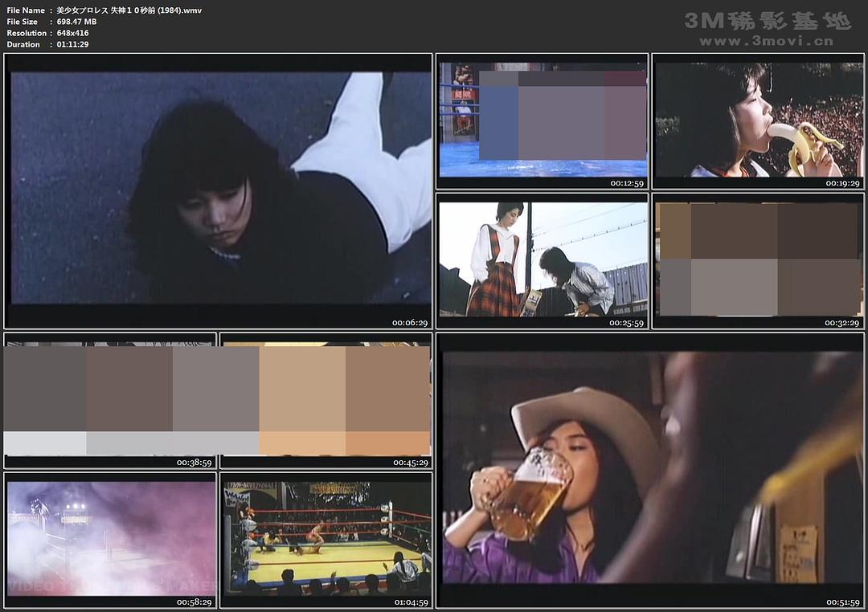The width and height of the screenshot is (868, 612).
Task: Click the 00:25:59 timestamp label
Action: [627, 323]
